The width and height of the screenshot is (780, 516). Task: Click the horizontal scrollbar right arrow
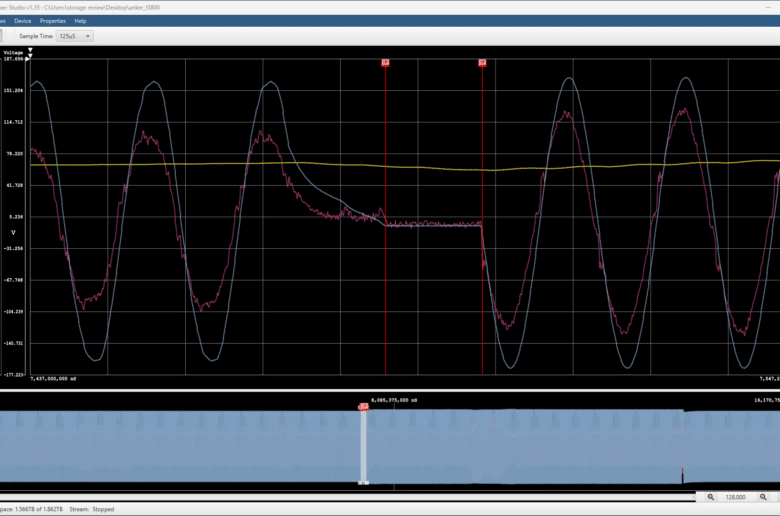[693, 497]
